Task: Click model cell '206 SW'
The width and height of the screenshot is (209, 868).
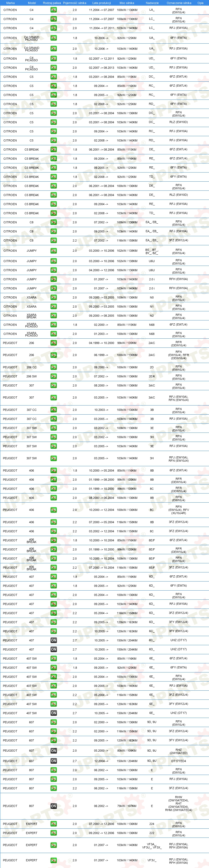Action: [32, 376]
